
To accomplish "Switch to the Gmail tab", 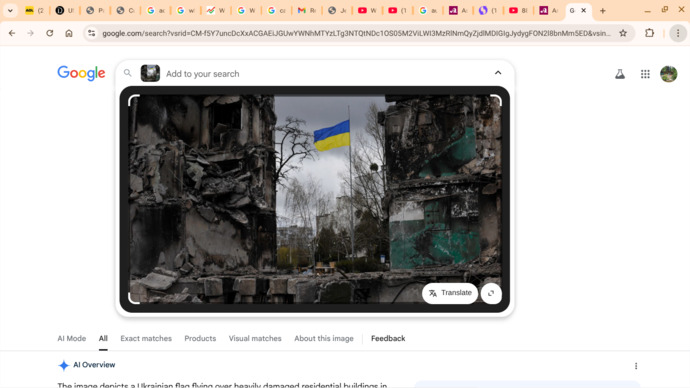I will coord(307,11).
